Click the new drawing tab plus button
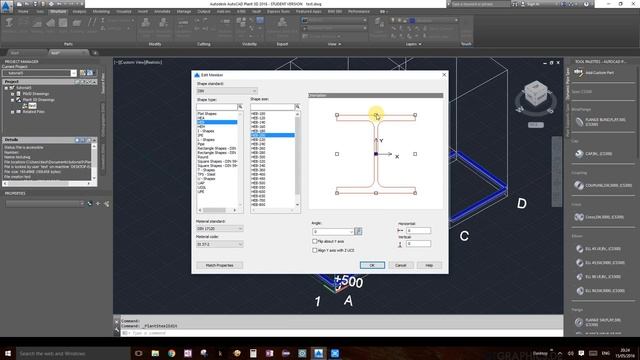640x360 pixels. 95,53
